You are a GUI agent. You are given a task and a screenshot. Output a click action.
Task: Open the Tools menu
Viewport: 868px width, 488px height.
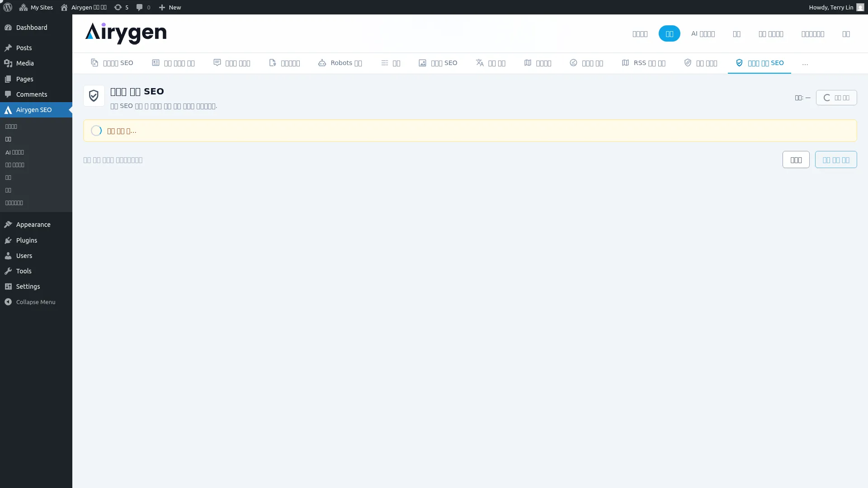pos(36,271)
